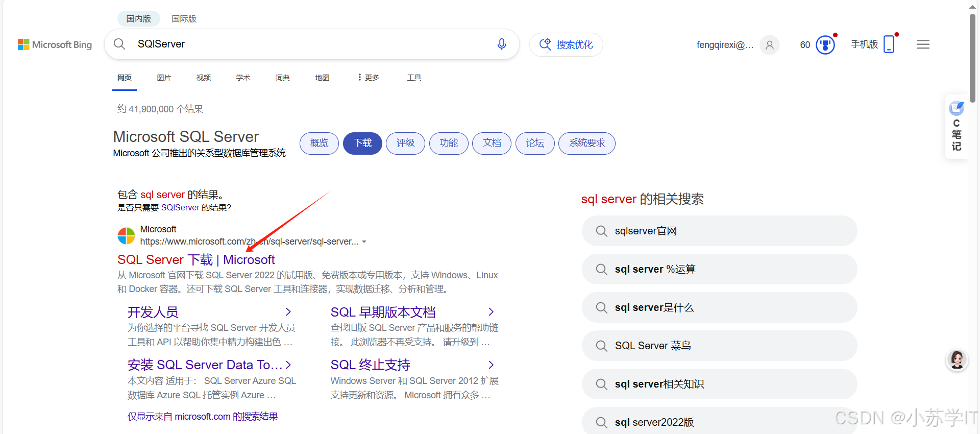The height and width of the screenshot is (434, 980).
Task: Show only results from microsoft.com
Action: click(203, 417)
